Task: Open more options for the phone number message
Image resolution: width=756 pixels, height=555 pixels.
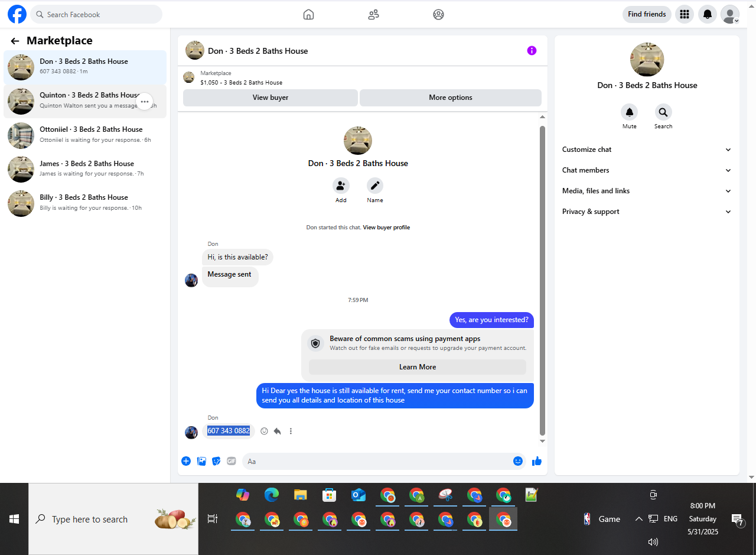Action: [x=291, y=431]
